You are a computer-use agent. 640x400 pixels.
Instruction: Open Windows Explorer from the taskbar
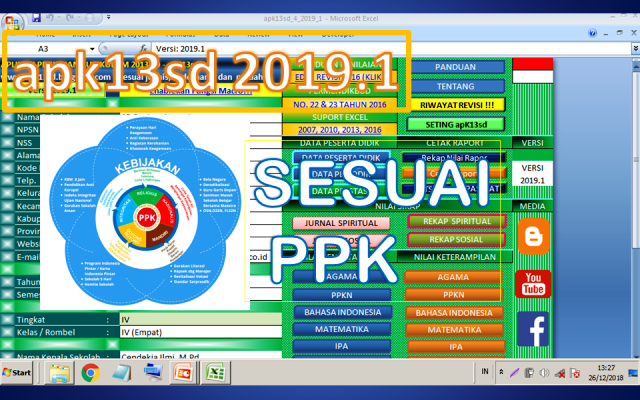coord(60,373)
